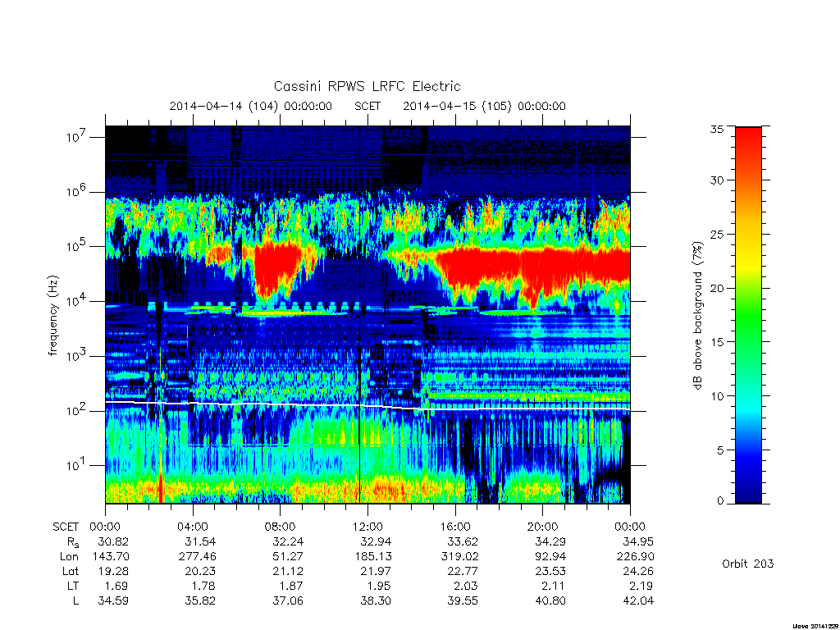
Task: Click the Orbit 203 label
Action: (748, 564)
